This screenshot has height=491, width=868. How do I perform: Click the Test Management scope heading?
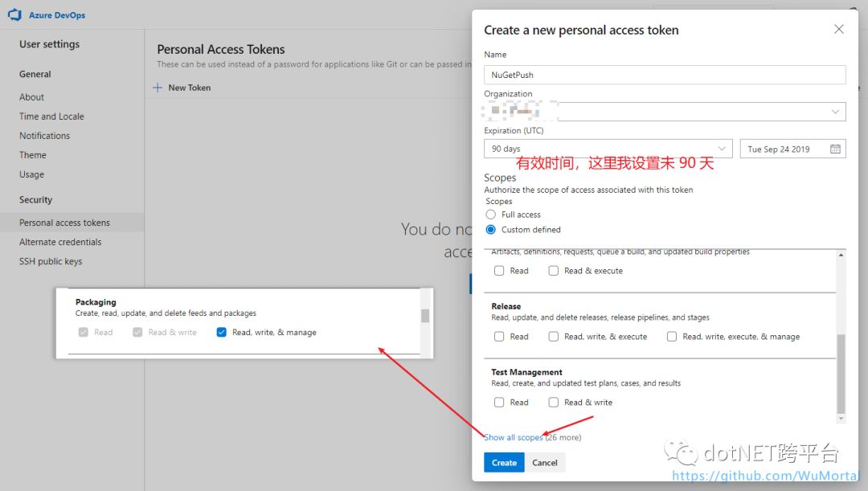coord(526,372)
